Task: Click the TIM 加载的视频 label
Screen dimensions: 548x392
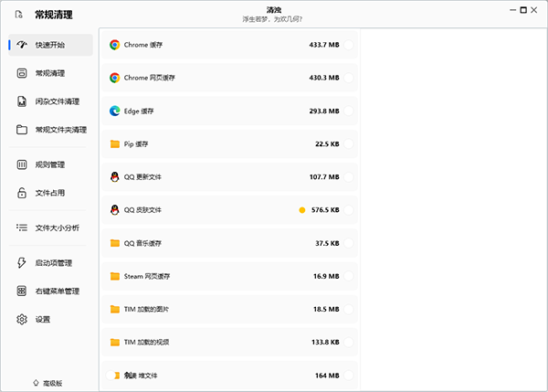Action: click(146, 343)
